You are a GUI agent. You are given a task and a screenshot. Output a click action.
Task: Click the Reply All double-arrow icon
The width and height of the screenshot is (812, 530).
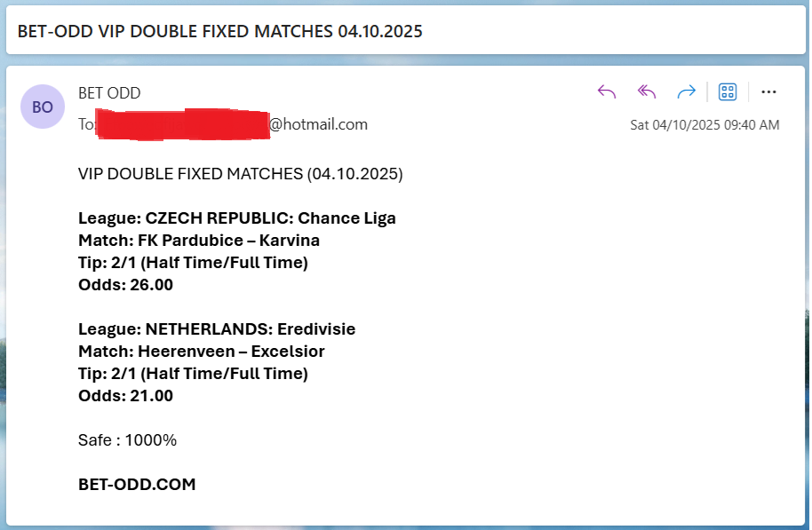(647, 92)
